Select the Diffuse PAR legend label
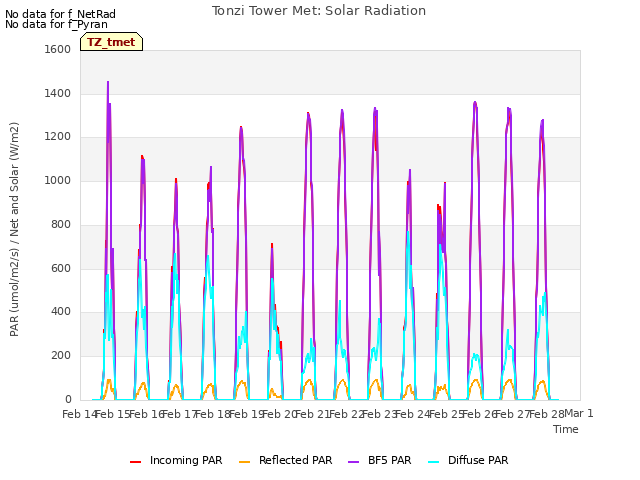Image resolution: width=640 pixels, height=480 pixels. 478,460
